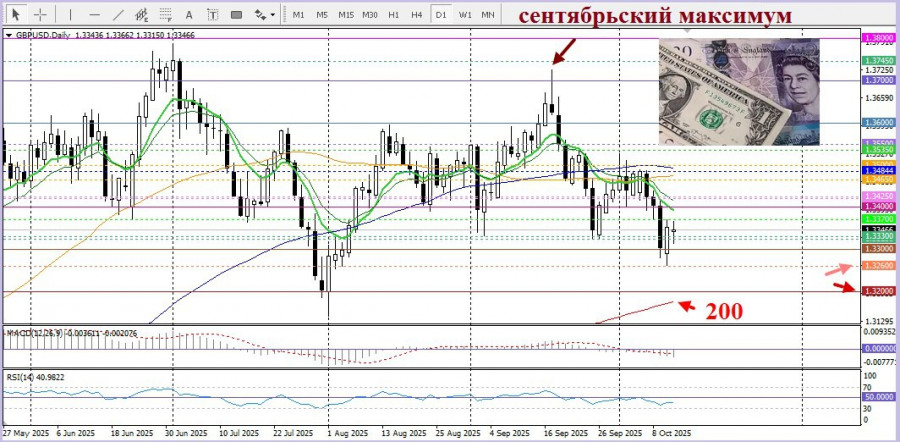Click the 27 May 2025 date label

click(25, 433)
